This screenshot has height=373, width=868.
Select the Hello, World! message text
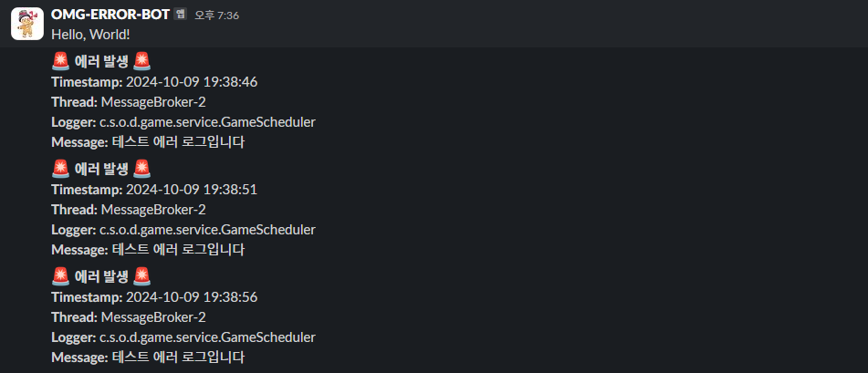(90, 35)
